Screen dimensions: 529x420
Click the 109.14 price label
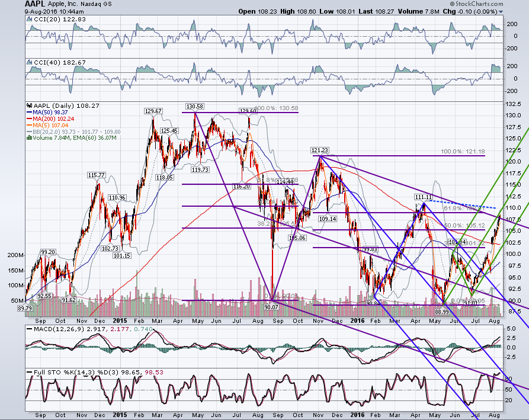(x=328, y=219)
